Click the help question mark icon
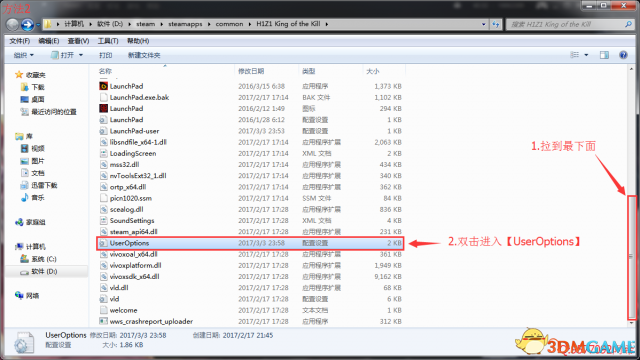This screenshot has height=360, width=640. pos(623,55)
